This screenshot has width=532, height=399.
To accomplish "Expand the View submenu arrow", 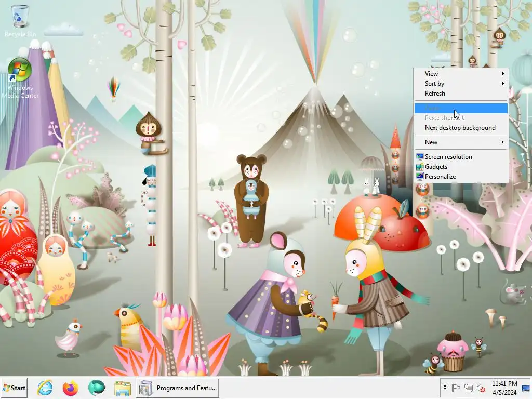I will 503,74.
